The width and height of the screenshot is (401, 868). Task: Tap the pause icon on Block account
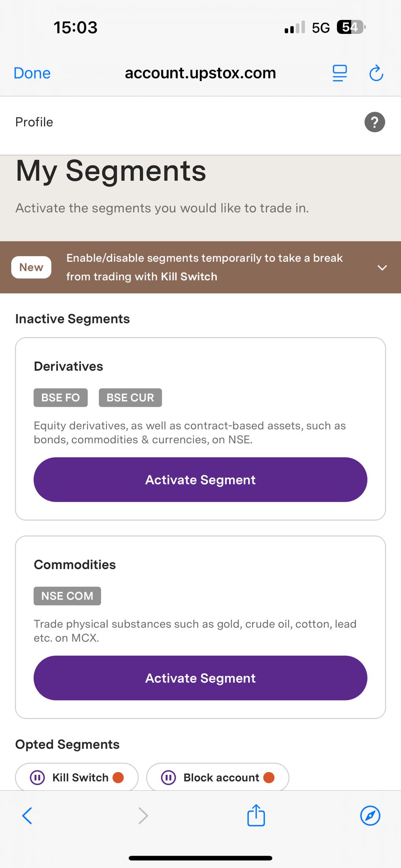[168, 778]
